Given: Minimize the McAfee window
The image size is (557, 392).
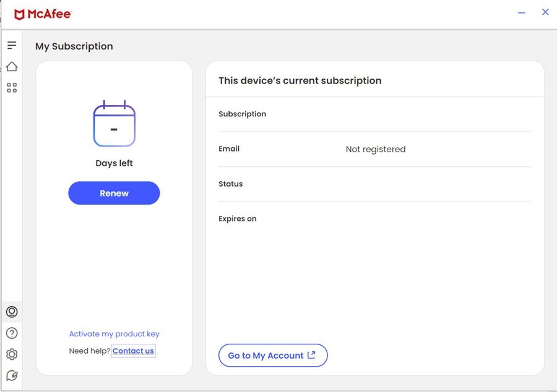Looking at the screenshot, I should point(521,13).
